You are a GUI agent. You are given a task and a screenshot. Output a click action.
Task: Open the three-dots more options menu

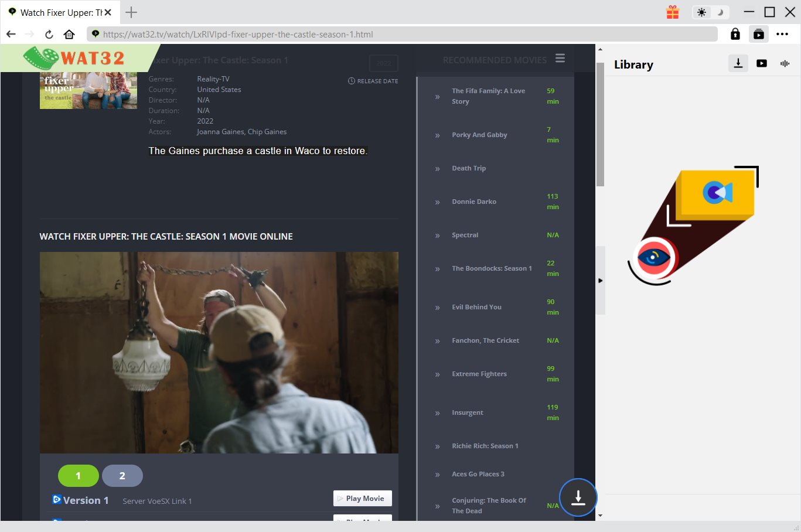click(782, 34)
